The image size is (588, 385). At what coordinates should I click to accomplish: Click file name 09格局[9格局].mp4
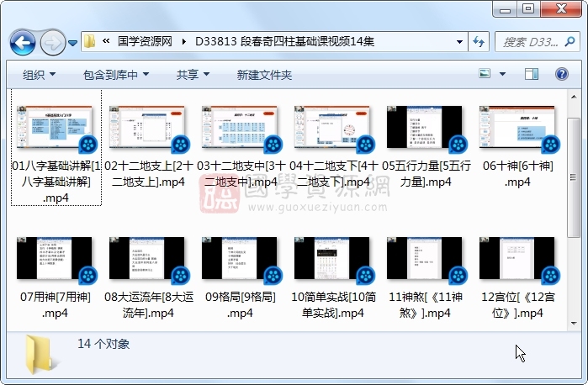pos(240,305)
